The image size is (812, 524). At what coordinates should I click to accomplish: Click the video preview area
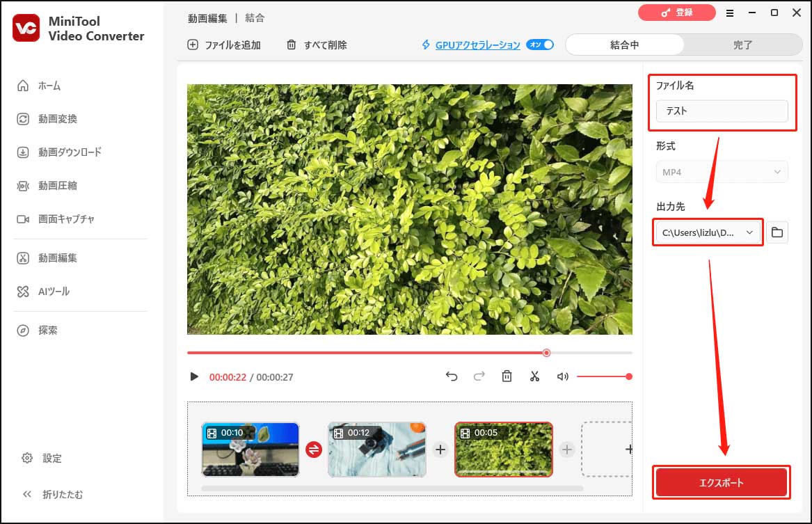pos(410,209)
